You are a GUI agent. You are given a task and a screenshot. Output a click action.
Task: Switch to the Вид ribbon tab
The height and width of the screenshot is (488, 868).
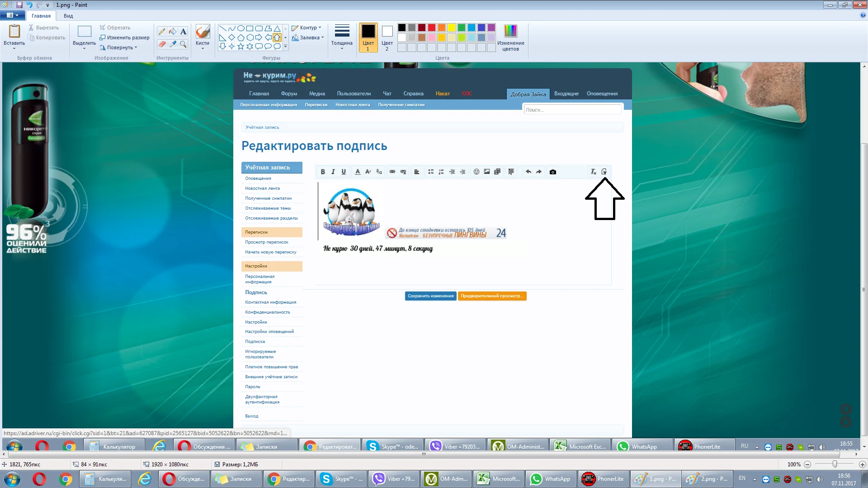pos(68,16)
